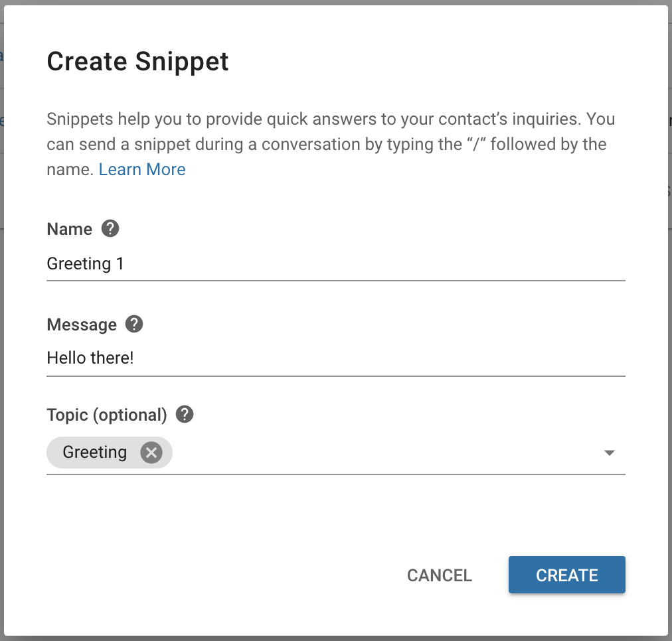Click into the Name field containing Greeting 1
The height and width of the screenshot is (641, 672).
(x=335, y=263)
